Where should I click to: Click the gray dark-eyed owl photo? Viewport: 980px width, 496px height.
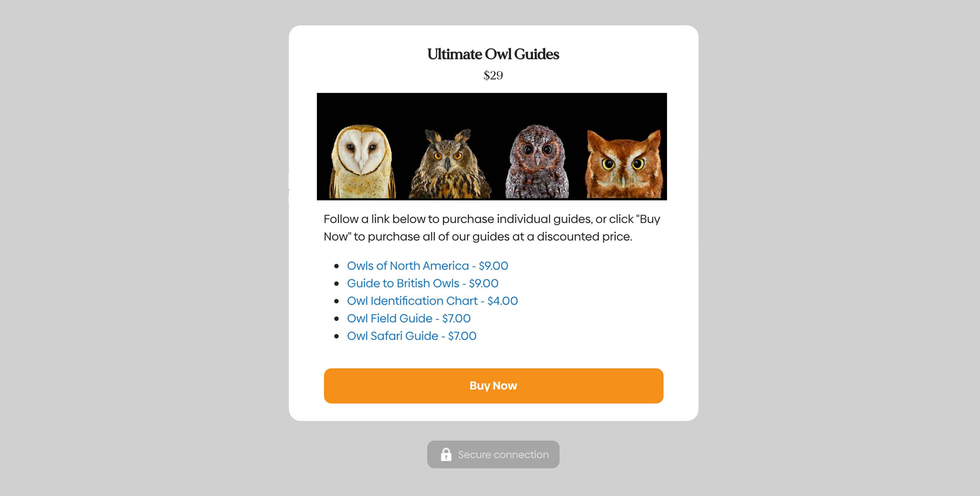537,161
